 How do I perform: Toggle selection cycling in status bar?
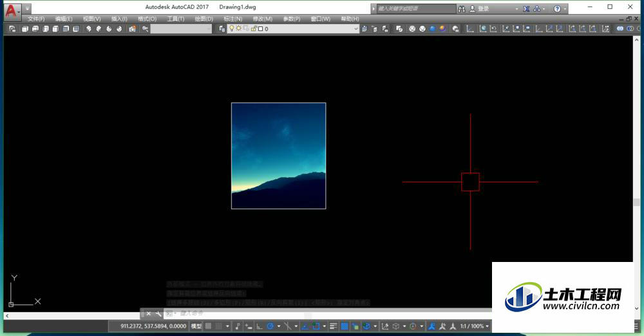[354, 326]
